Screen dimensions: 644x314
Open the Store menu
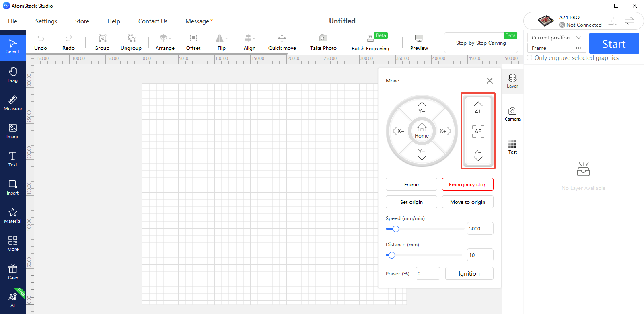[82, 21]
